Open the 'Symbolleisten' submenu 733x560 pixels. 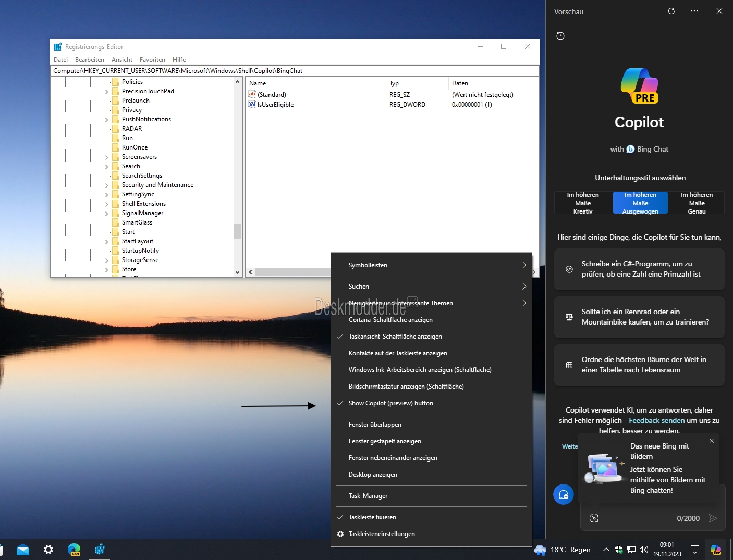point(431,265)
